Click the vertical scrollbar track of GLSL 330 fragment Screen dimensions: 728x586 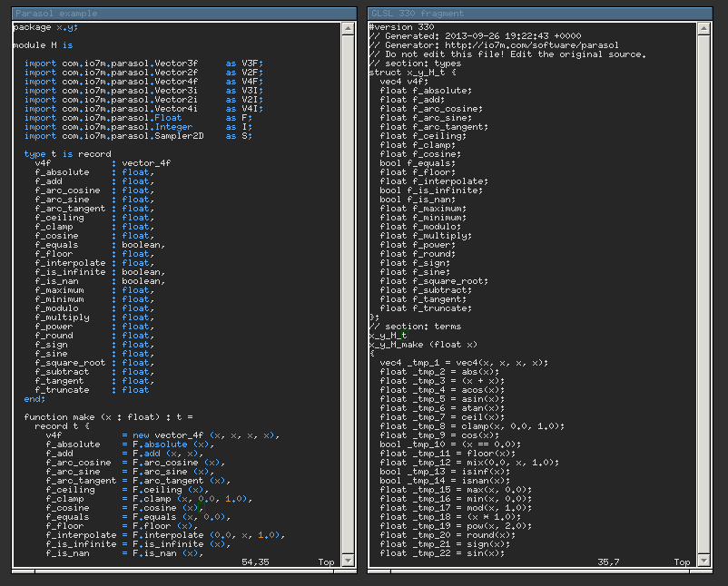pyautogui.click(x=703, y=295)
